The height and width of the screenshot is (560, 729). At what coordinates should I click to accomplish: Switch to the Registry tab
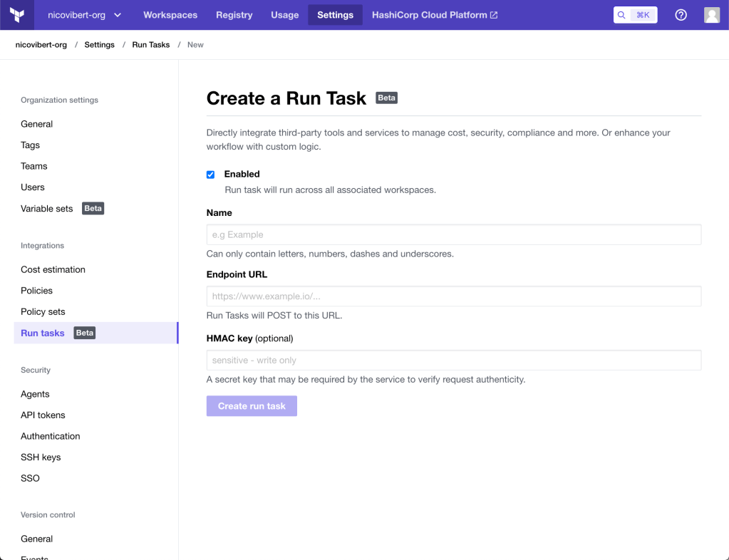tap(234, 15)
